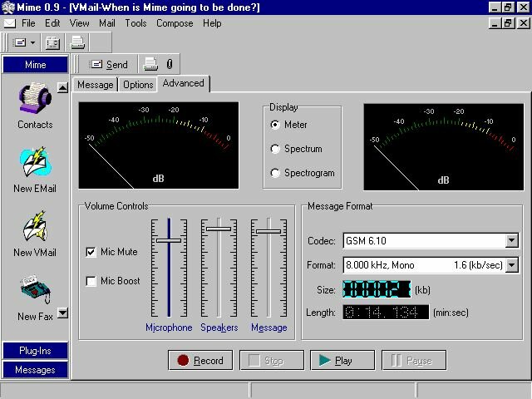Click the paperclip attachment icon

170,64
